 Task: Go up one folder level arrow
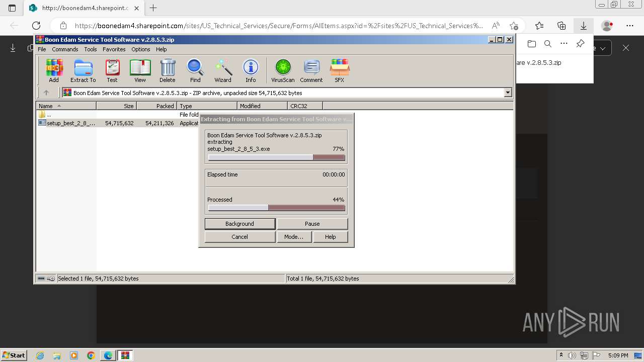tap(46, 93)
